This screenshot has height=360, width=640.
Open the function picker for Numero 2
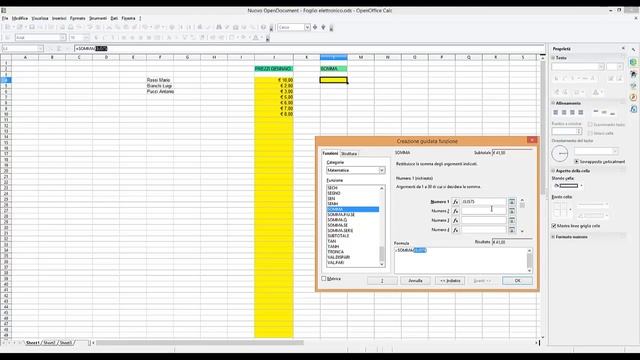tap(456, 211)
